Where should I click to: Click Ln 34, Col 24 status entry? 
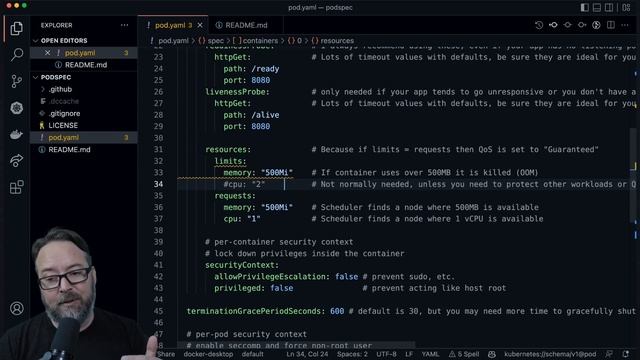(x=307, y=354)
